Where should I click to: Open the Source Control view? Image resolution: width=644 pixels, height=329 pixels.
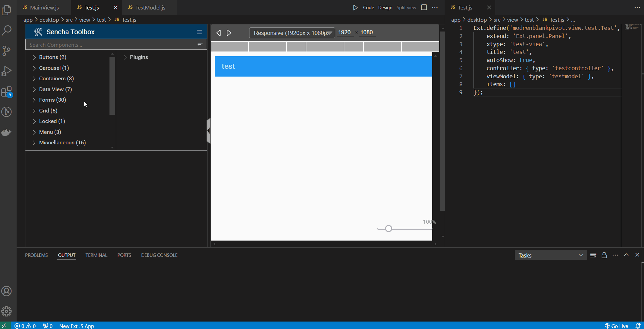(6, 51)
